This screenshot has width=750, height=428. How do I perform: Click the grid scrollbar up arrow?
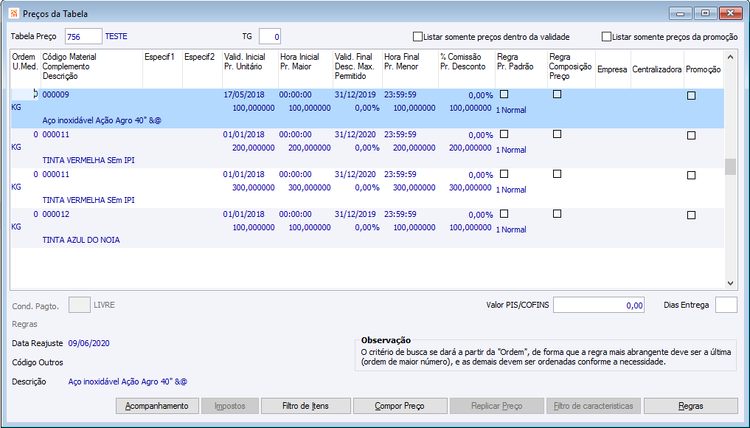tap(730, 57)
